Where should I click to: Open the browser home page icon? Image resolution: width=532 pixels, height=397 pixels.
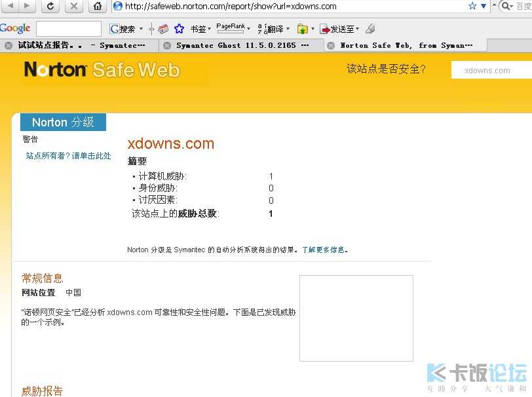98,6
